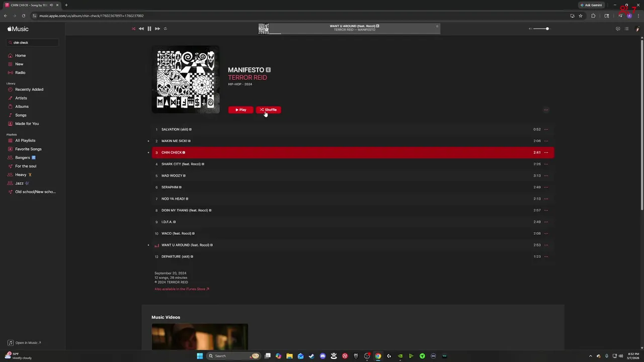Mute tab via speaker icon on tab

tap(51, 5)
